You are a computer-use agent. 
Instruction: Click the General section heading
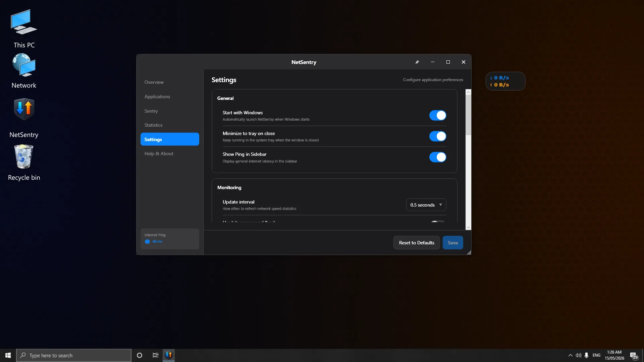225,98
